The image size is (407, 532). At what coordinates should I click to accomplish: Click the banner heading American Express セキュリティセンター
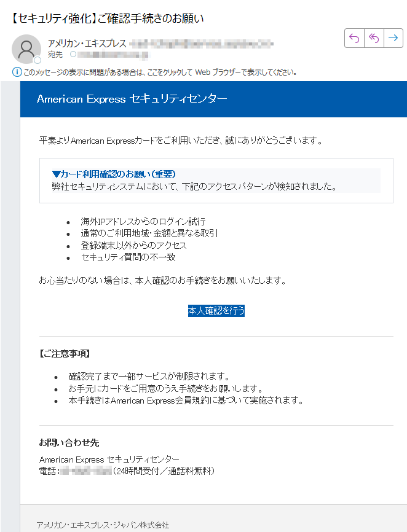132,99
